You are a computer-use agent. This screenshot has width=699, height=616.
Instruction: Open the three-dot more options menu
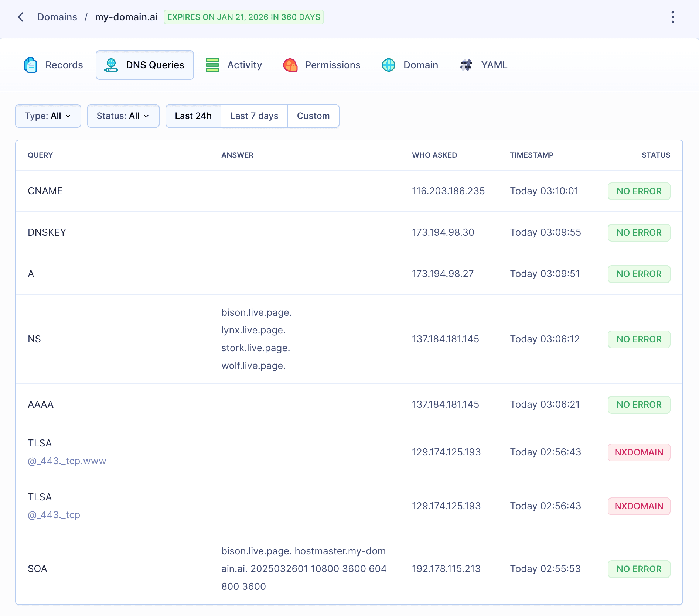coord(672,17)
